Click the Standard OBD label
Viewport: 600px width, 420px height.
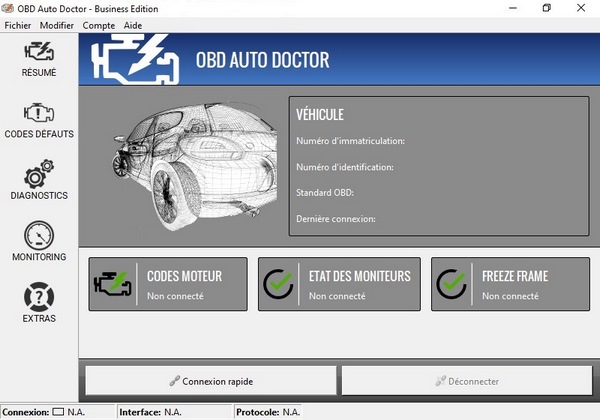pyautogui.click(x=325, y=193)
